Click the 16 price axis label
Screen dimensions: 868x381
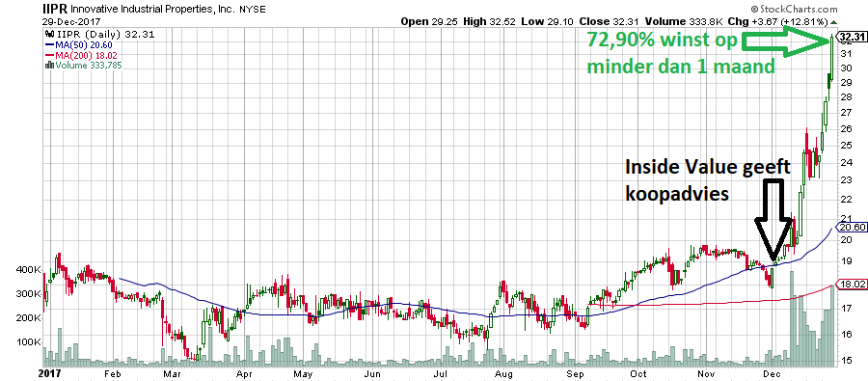click(846, 334)
